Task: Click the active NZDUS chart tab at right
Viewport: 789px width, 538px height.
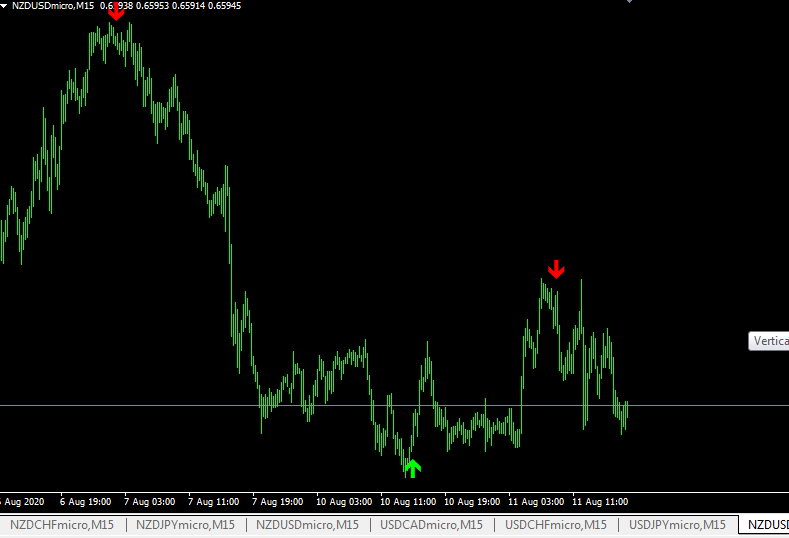Action: tap(766, 525)
